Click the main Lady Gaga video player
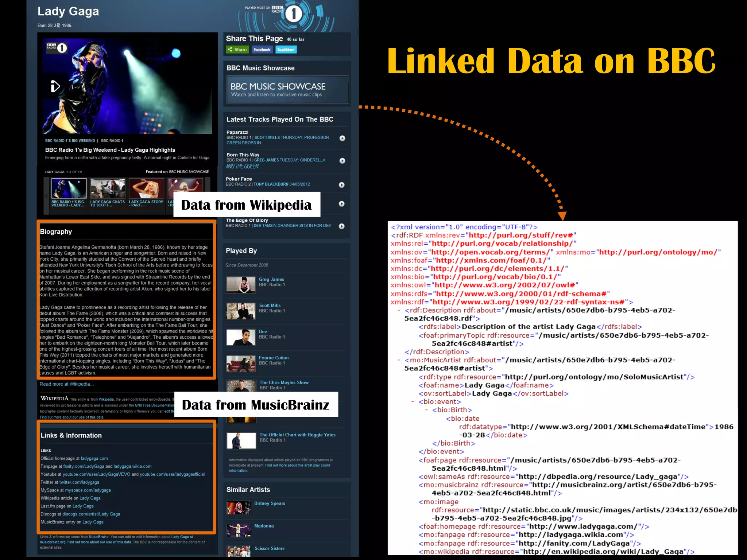Viewport: 747px width, 560px height. pyautogui.click(x=127, y=86)
